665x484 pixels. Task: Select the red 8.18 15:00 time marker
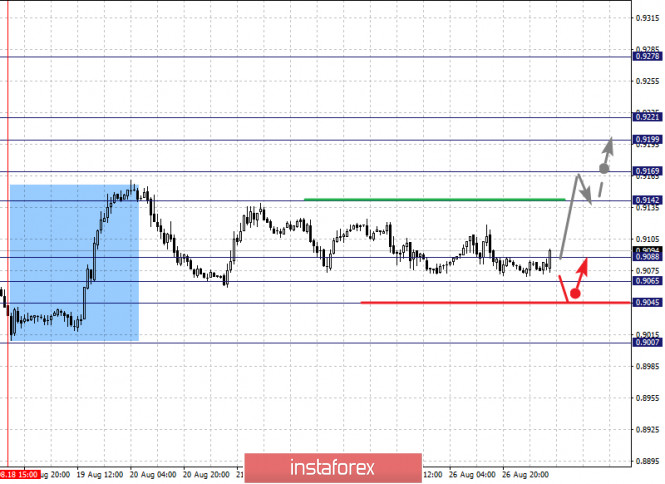(x=20, y=475)
